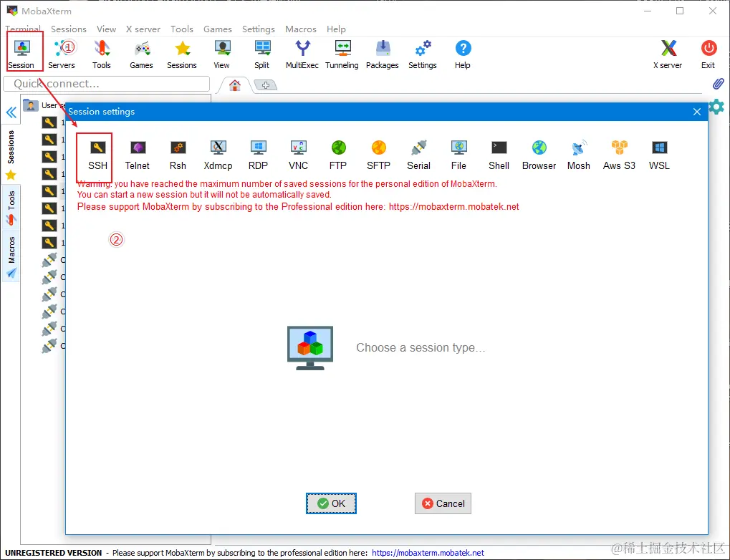This screenshot has height=560, width=730.
Task: Open the Help toolbar icon
Action: (x=463, y=54)
